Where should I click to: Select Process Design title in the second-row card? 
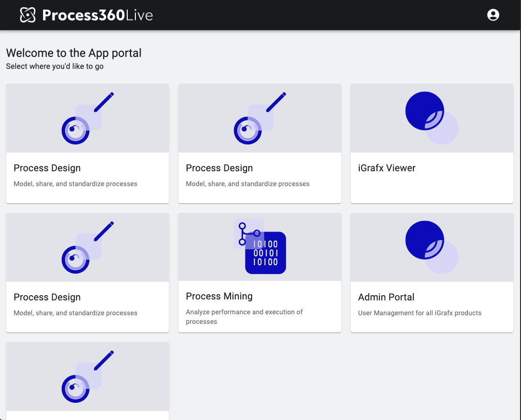(x=47, y=297)
